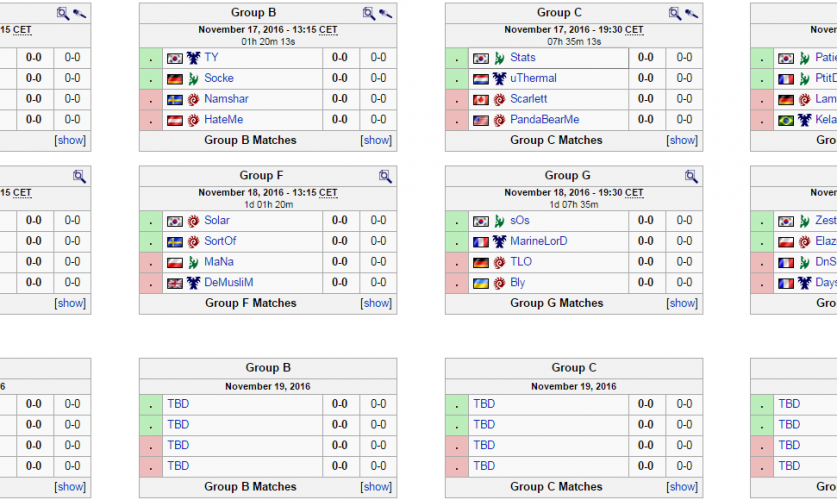
Task: Expand the first Group C Matches section
Action: [x=683, y=140]
